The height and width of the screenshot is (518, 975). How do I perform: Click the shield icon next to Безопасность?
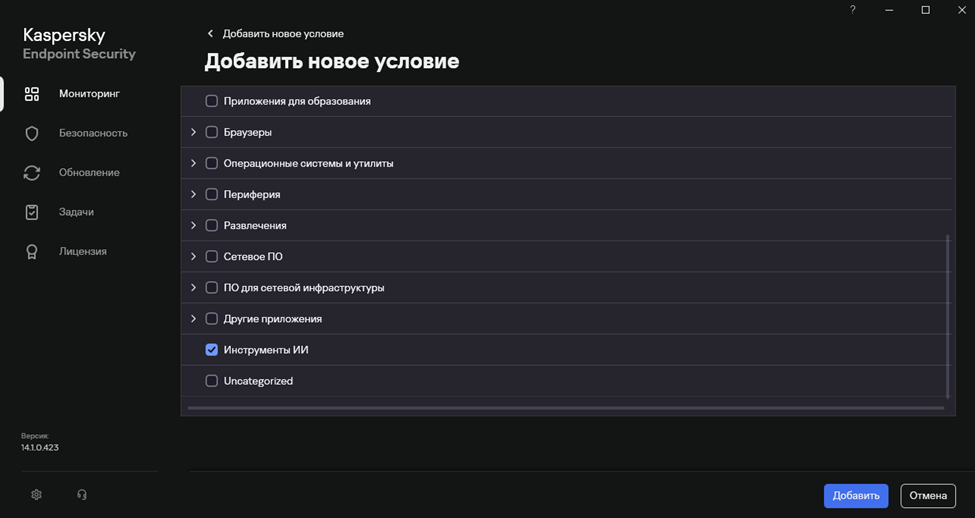[32, 134]
